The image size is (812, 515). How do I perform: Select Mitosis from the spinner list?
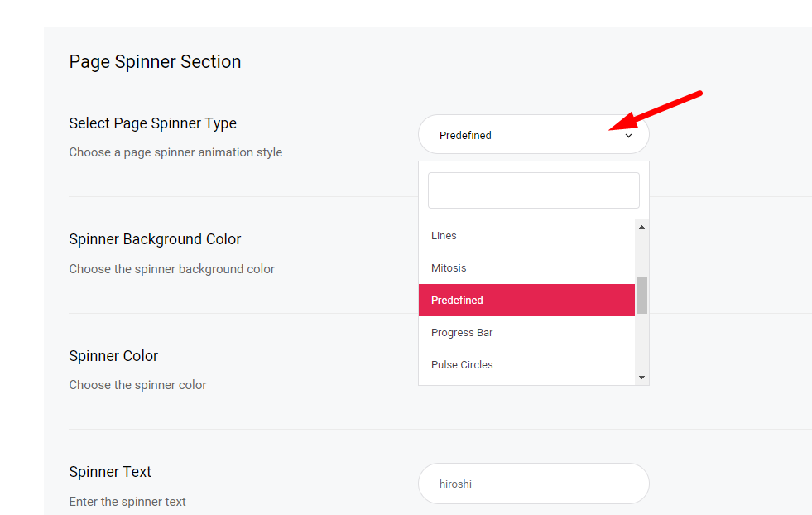pyautogui.click(x=526, y=268)
